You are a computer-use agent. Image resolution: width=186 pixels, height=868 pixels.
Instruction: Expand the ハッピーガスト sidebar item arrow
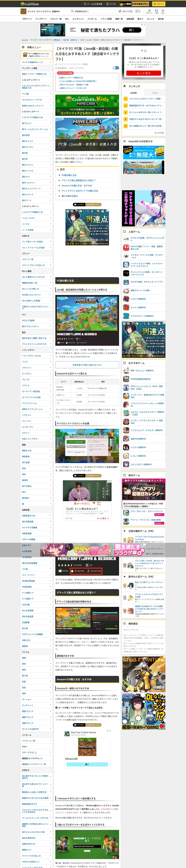tap(51, 218)
